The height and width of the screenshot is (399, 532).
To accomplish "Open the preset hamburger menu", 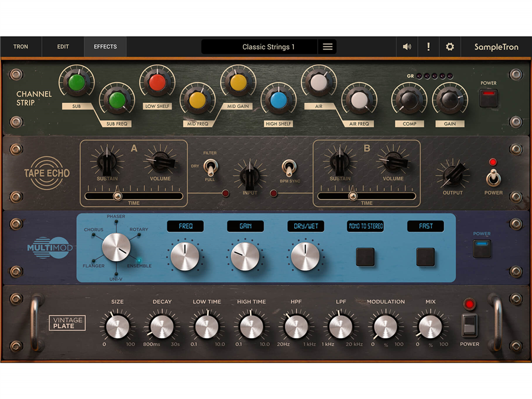I will pos(327,47).
